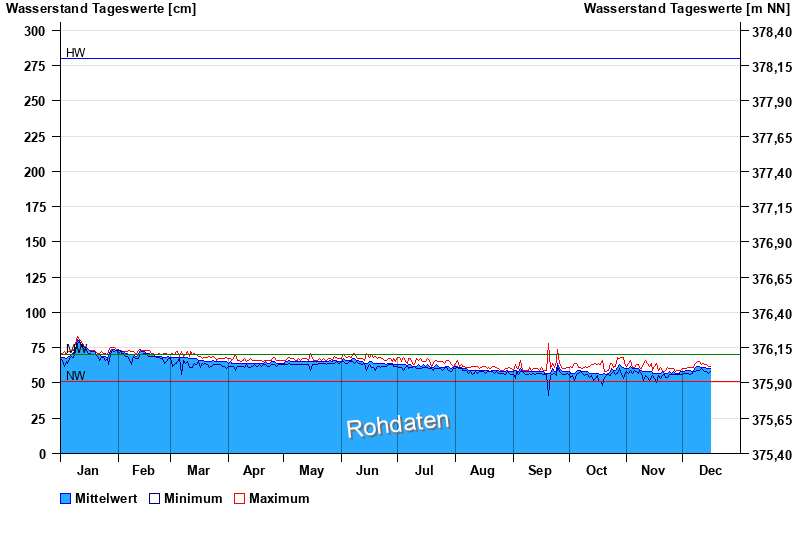
Task: Select the Jan month label on axis
Action: [88, 470]
